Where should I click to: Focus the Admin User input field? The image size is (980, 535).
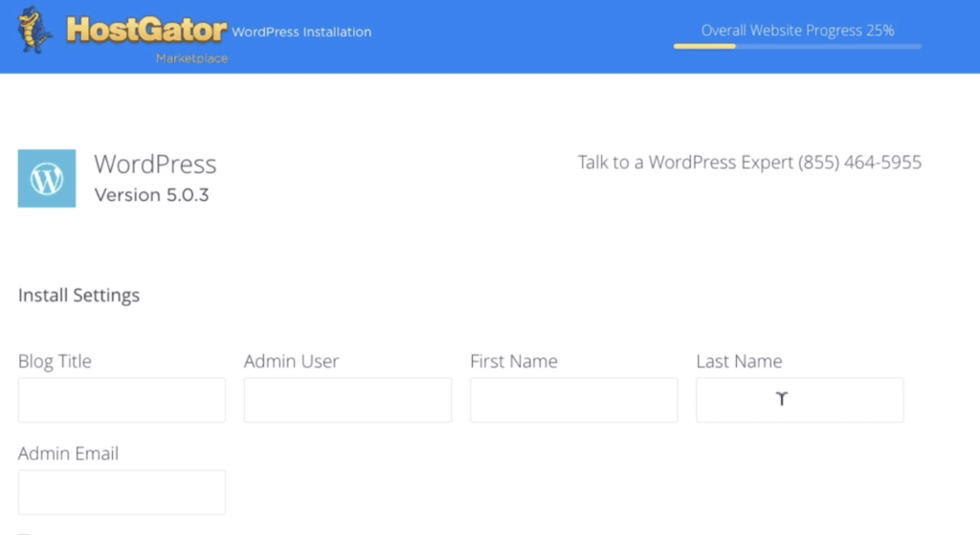pyautogui.click(x=347, y=400)
